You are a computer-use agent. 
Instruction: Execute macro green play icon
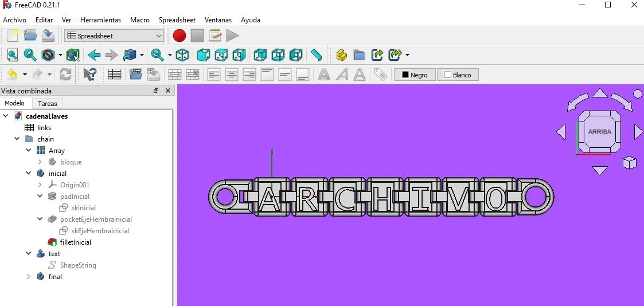click(232, 36)
